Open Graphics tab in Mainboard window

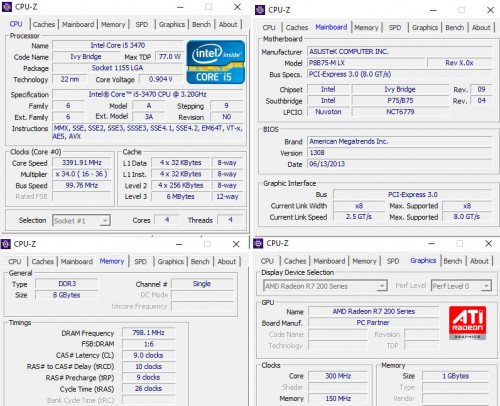[425, 27]
